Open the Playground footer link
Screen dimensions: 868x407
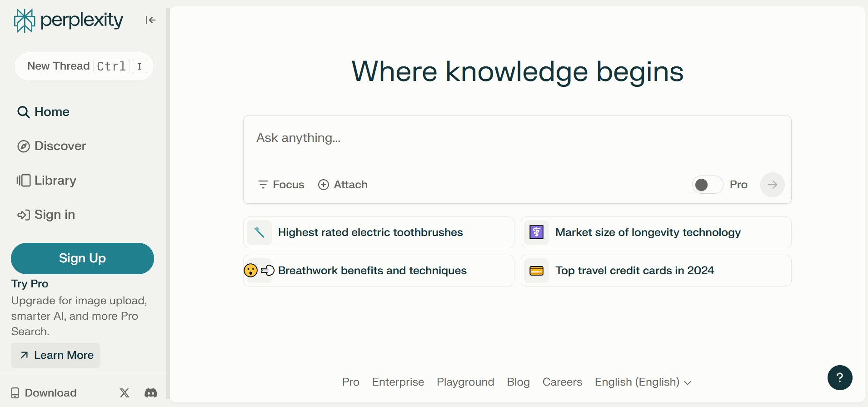click(x=465, y=382)
